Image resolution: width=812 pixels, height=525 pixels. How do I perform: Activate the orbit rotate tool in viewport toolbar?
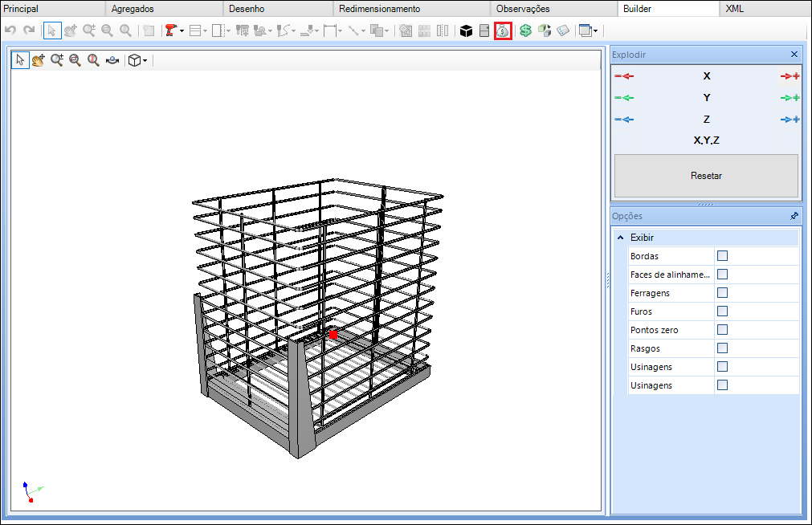click(112, 60)
